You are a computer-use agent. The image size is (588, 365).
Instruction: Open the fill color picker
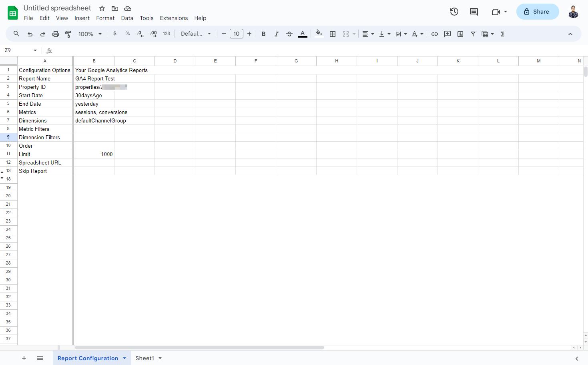click(x=319, y=34)
